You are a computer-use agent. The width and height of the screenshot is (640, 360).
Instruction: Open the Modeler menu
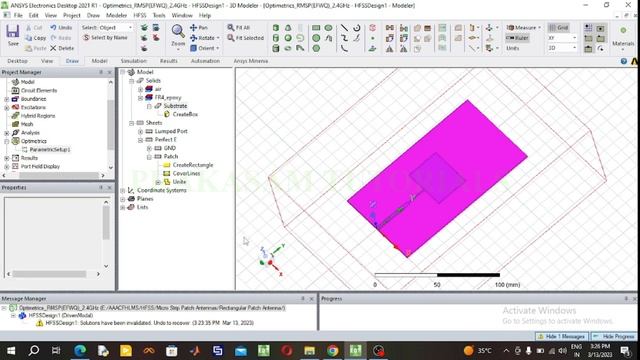pyautogui.click(x=116, y=15)
